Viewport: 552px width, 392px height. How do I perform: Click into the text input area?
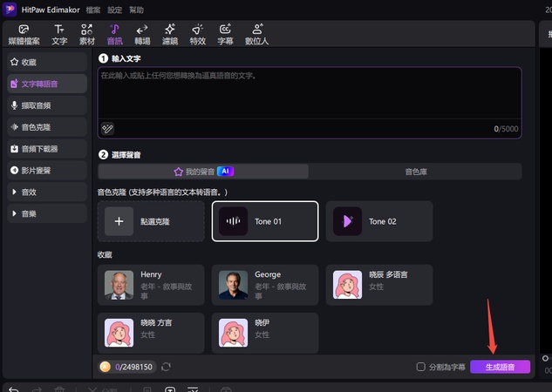tap(310, 93)
